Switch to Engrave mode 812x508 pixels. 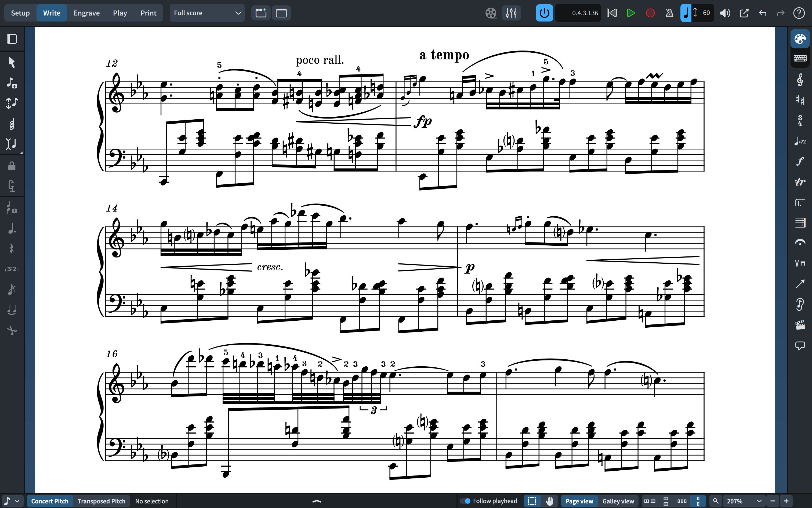(x=86, y=13)
